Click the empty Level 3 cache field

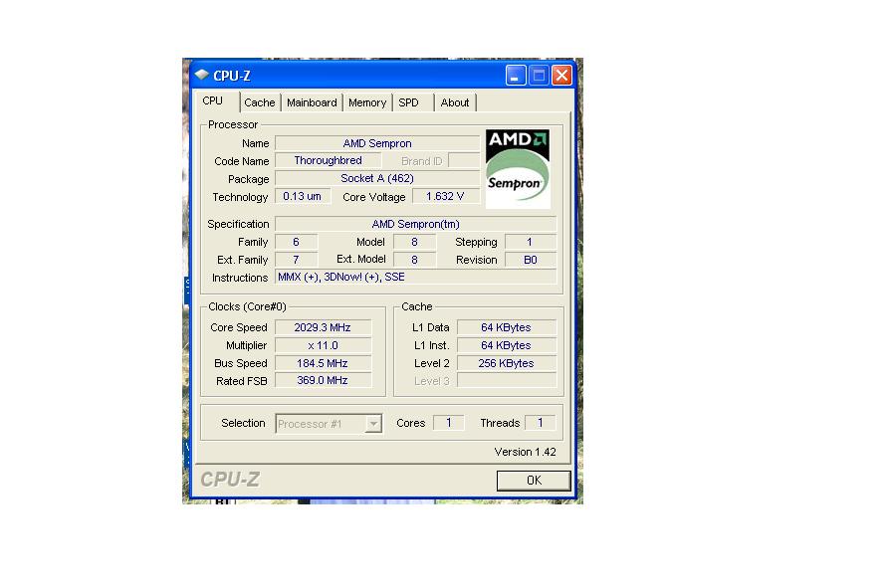coord(507,380)
